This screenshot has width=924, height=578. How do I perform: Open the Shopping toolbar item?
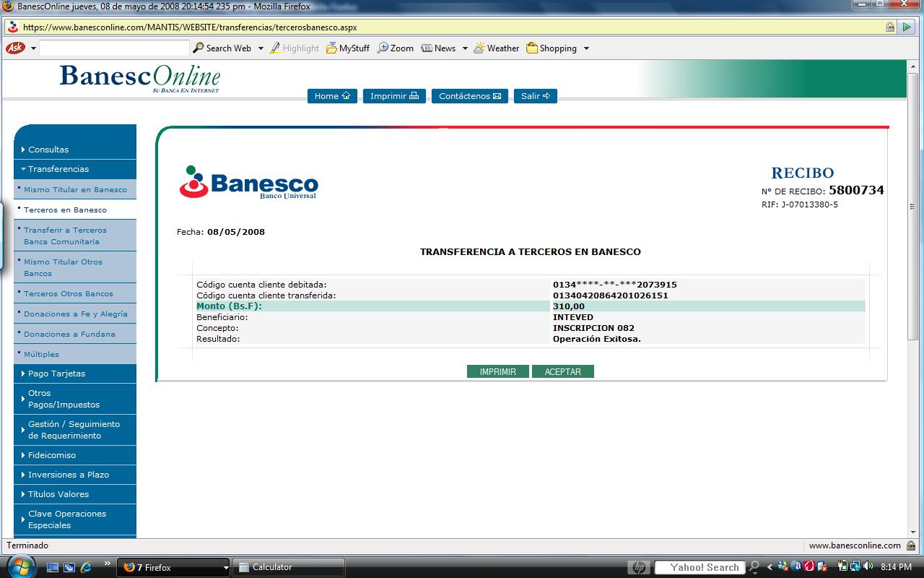point(552,48)
